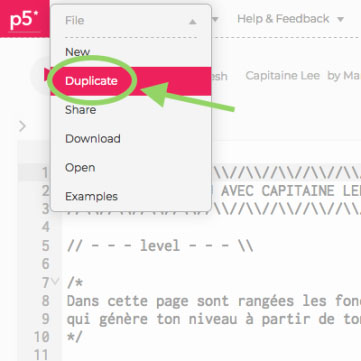
Task: Select Open in the File menu
Action: click(x=80, y=168)
